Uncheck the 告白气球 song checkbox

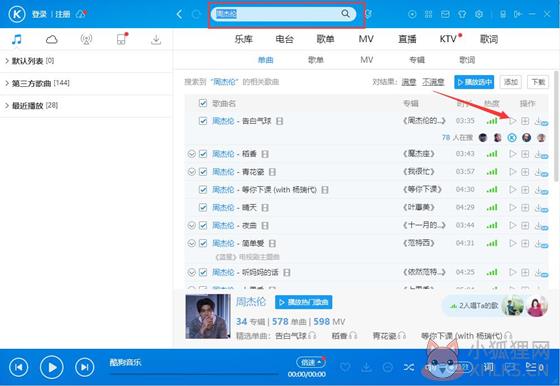[203, 121]
